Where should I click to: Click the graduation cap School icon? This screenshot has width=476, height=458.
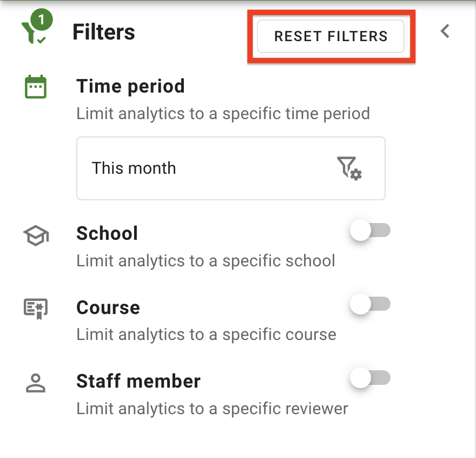point(35,234)
